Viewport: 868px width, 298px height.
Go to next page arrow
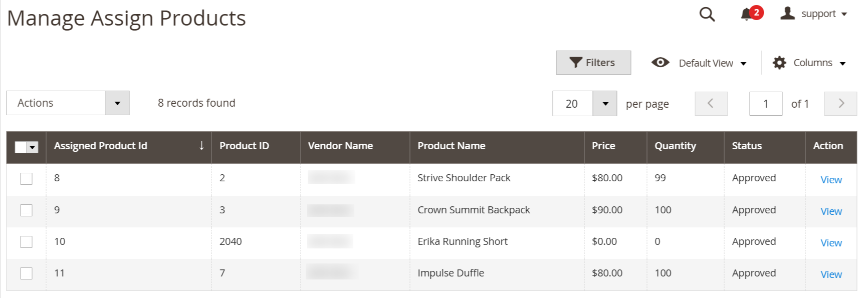[840, 104]
